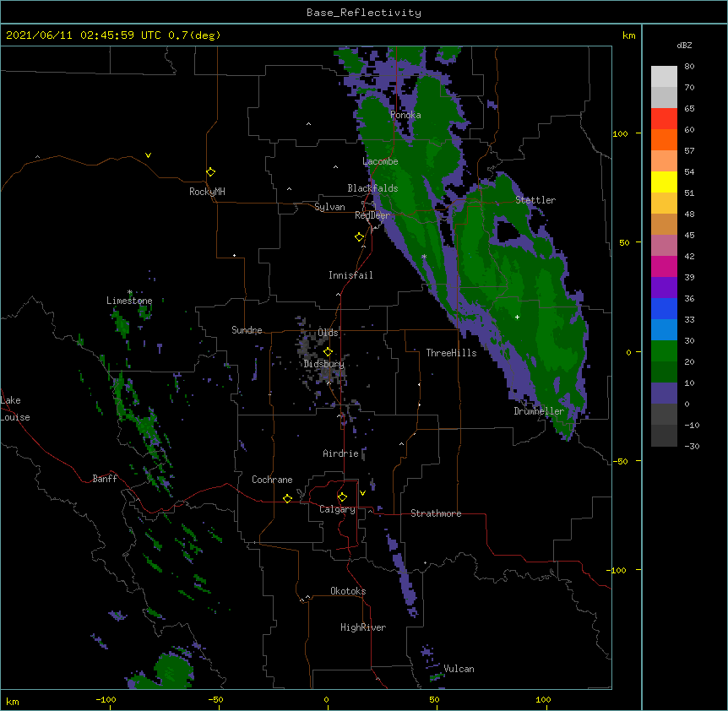Viewport: 728px width, 711px height.
Task: Pick the light blue 33 dBZ legend swatch
Action: [x=664, y=330]
